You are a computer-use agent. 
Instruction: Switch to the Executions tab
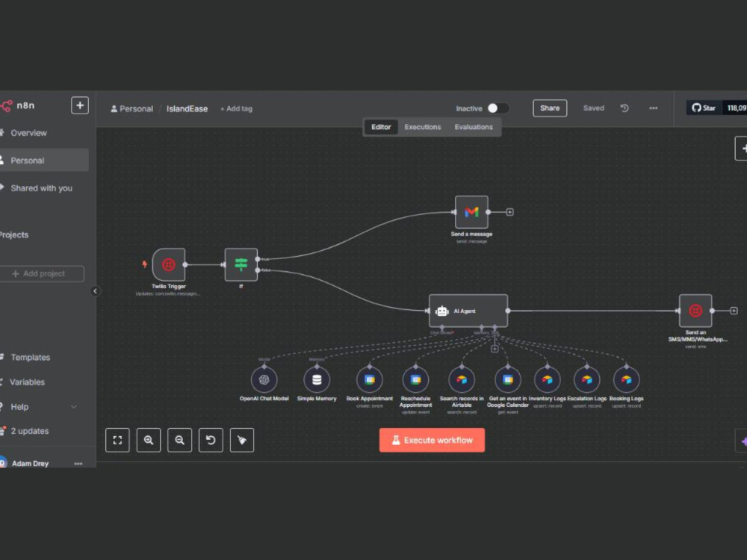coord(423,127)
